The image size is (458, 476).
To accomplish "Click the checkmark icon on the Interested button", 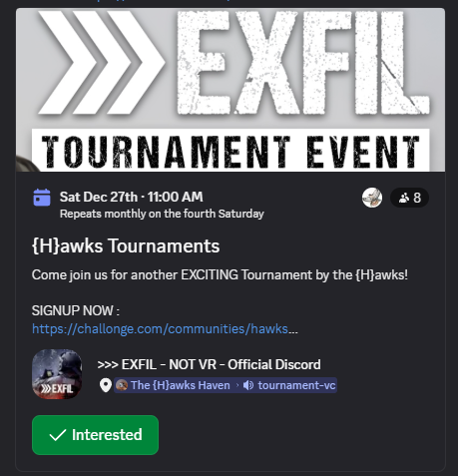I will (58, 435).
